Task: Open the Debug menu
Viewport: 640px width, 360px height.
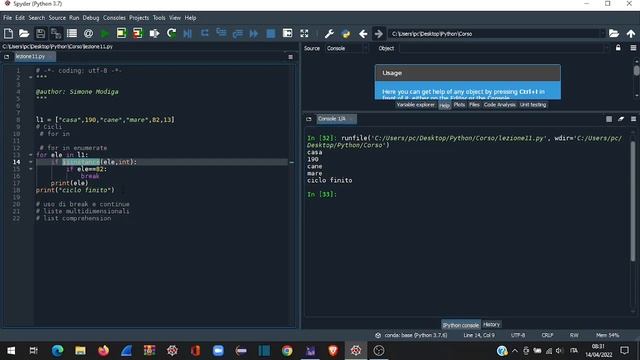Action: tap(91, 18)
